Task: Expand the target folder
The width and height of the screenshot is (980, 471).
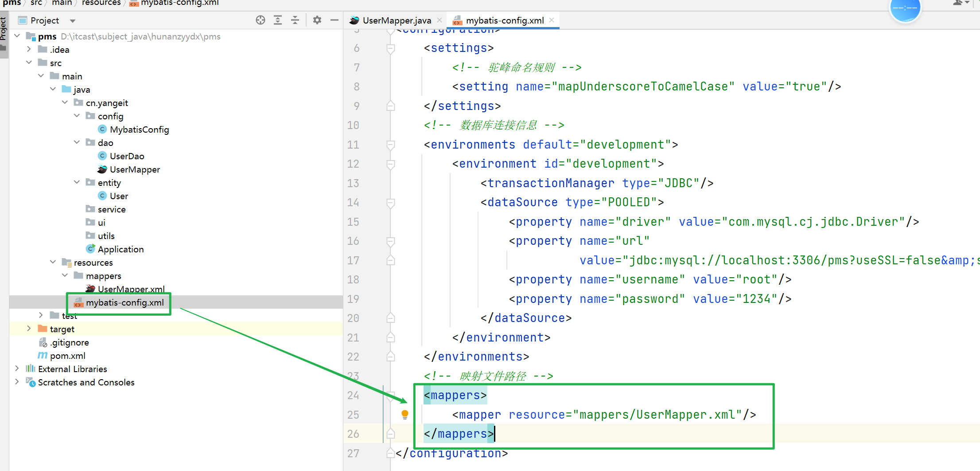Action: 29,329
